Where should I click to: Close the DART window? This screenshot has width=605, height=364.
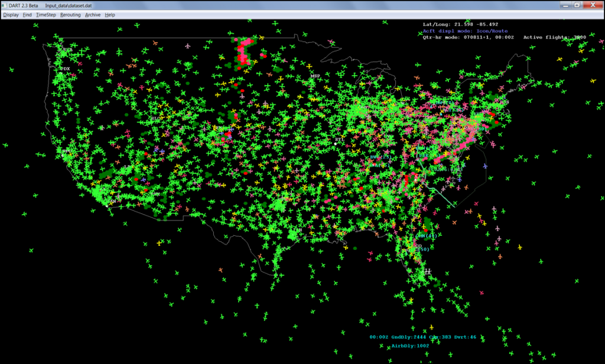[593, 5]
